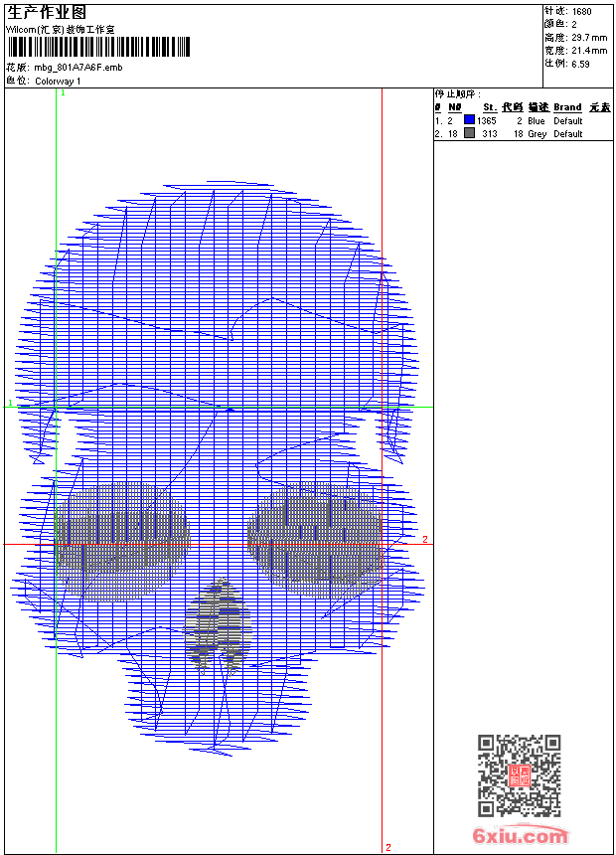Click the grey color swatch in stop sequence
Viewport: 616px width, 855px height.
[x=469, y=133]
